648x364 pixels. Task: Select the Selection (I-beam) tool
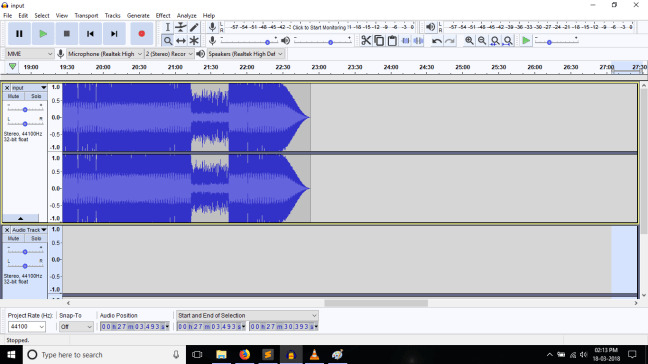[167, 27]
